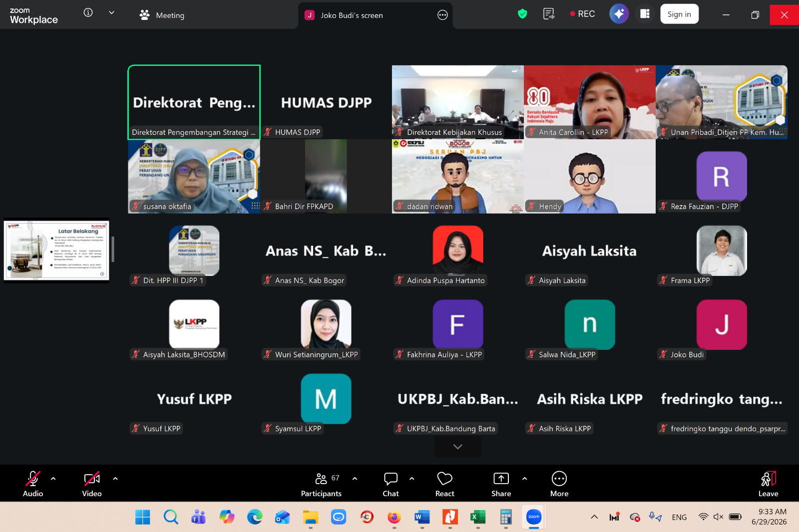The image size is (799, 532).
Task: Click the meeting info circle icon
Action: click(88, 13)
